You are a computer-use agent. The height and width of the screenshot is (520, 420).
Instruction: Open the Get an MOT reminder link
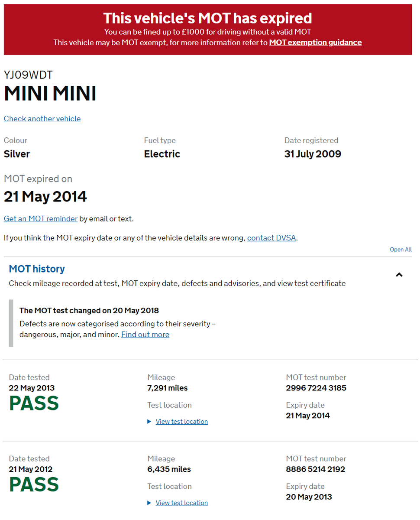click(41, 219)
